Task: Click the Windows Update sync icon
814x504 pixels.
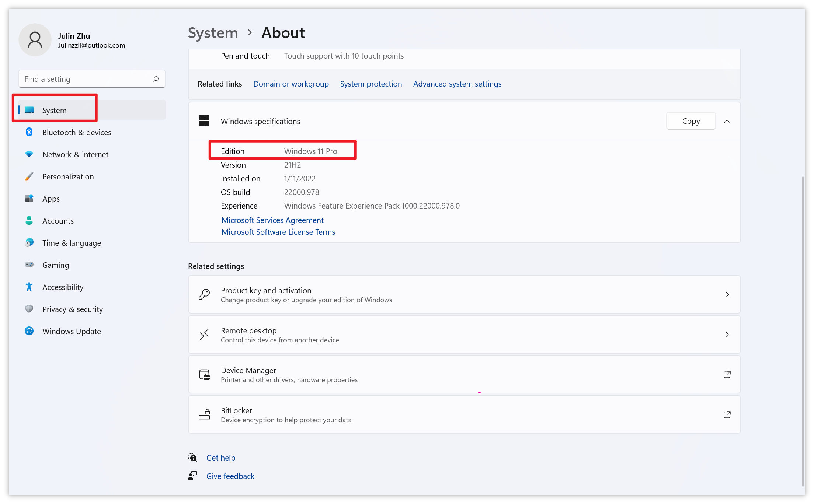Action: pyautogui.click(x=29, y=331)
